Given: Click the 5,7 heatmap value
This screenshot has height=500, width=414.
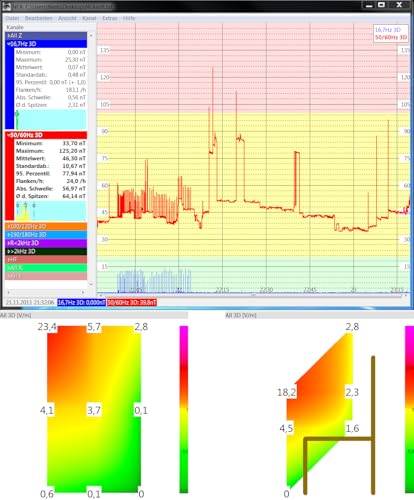Looking at the screenshot, I should [x=94, y=327].
